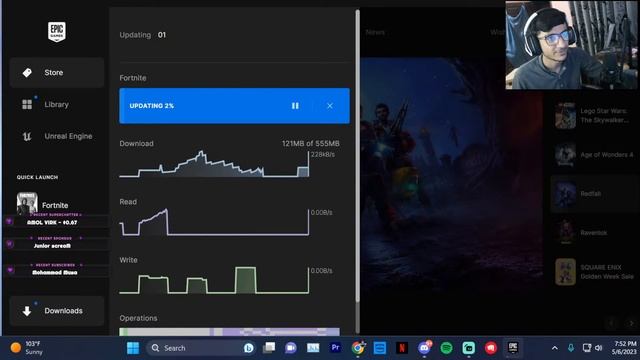Open Adobe Premiere Pro from taskbar

pyautogui.click(x=336, y=348)
